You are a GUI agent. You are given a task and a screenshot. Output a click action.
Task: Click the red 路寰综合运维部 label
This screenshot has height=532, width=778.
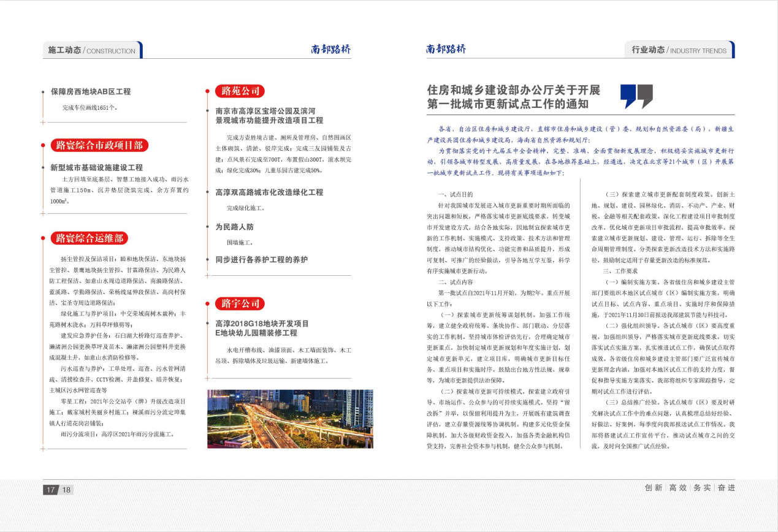coord(88,238)
